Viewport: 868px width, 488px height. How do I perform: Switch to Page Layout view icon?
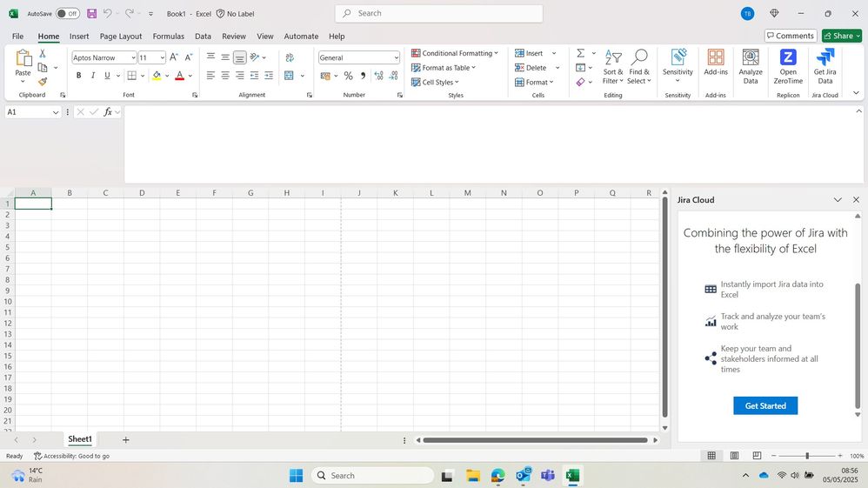[x=734, y=455]
